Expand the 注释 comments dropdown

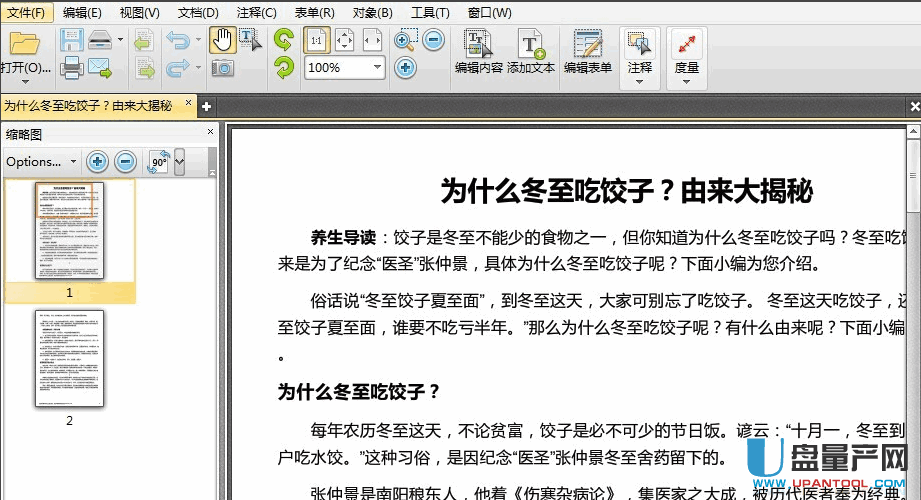640,81
